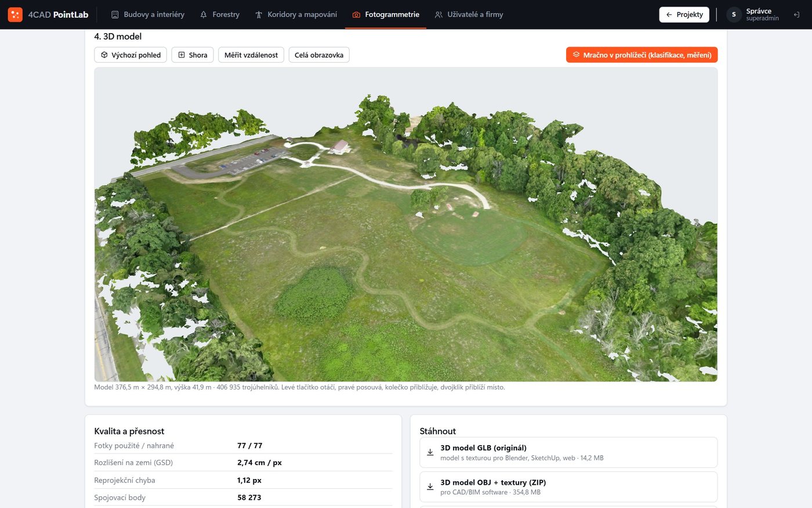The image size is (812, 508).
Task: Click the 4. 3D model heading
Action: coord(118,37)
